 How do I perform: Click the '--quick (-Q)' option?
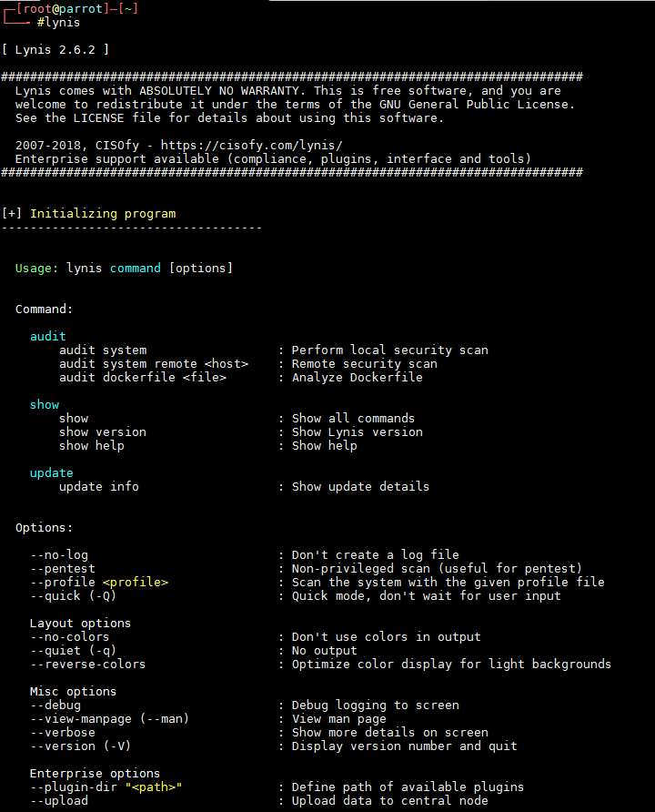pyautogui.click(x=73, y=596)
